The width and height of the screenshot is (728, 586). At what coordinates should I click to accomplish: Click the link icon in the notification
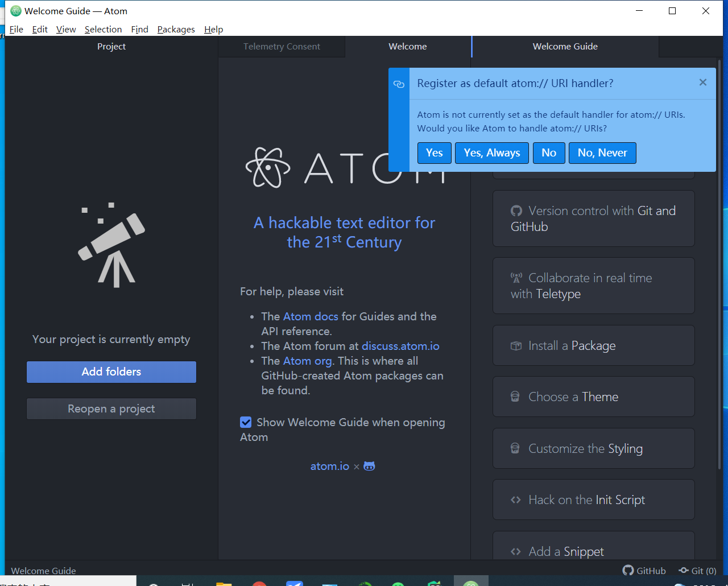[x=399, y=84]
